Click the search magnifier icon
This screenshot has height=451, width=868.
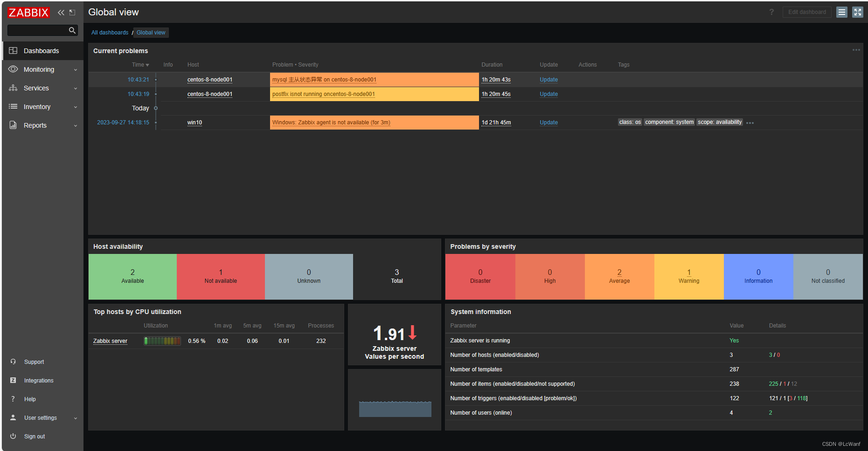72,30
